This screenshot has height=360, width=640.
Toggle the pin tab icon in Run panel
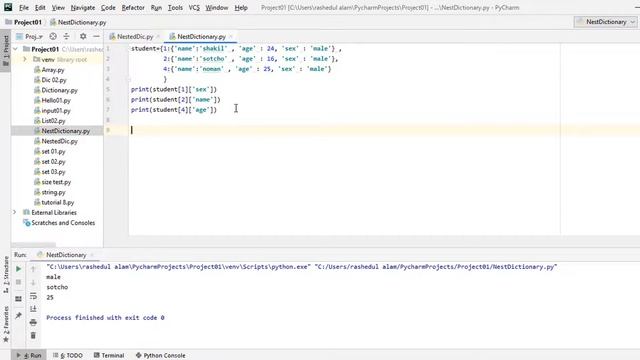click(x=18, y=316)
